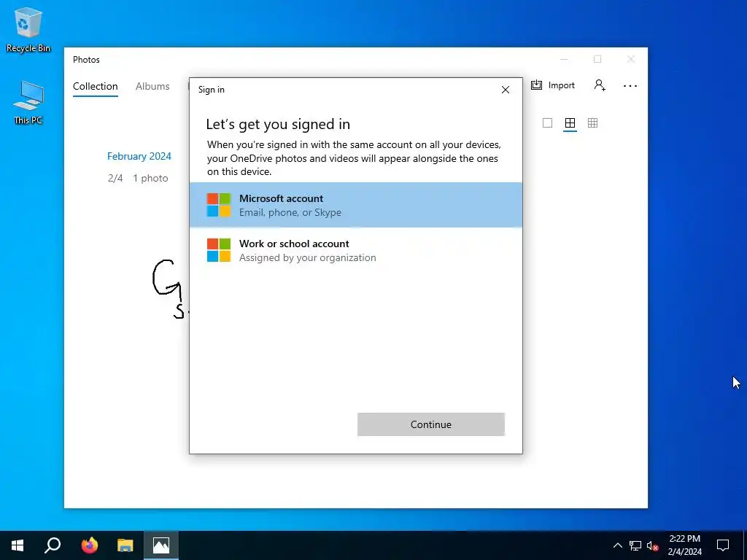747x560 pixels.
Task: Click Photos app taskbar icon
Action: point(161,545)
